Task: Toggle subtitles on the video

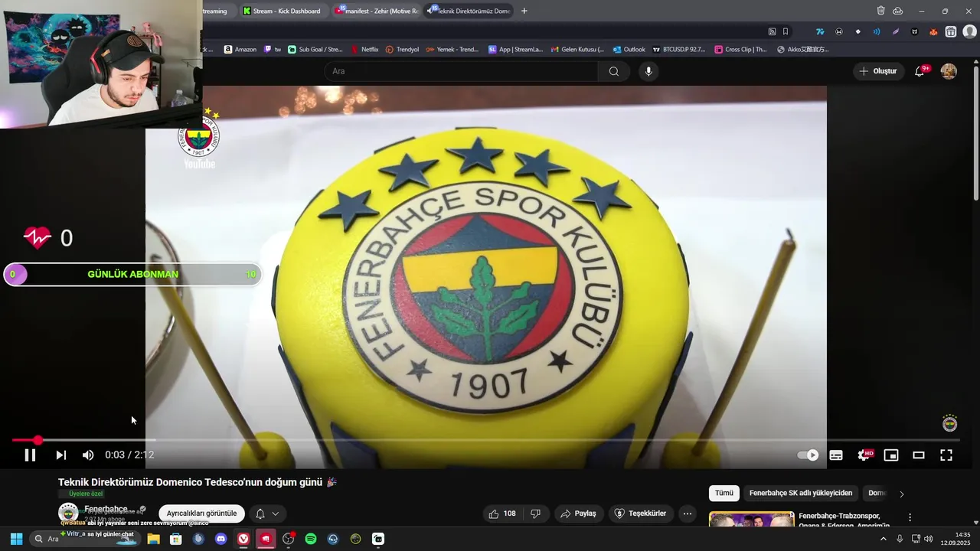Action: pyautogui.click(x=836, y=455)
